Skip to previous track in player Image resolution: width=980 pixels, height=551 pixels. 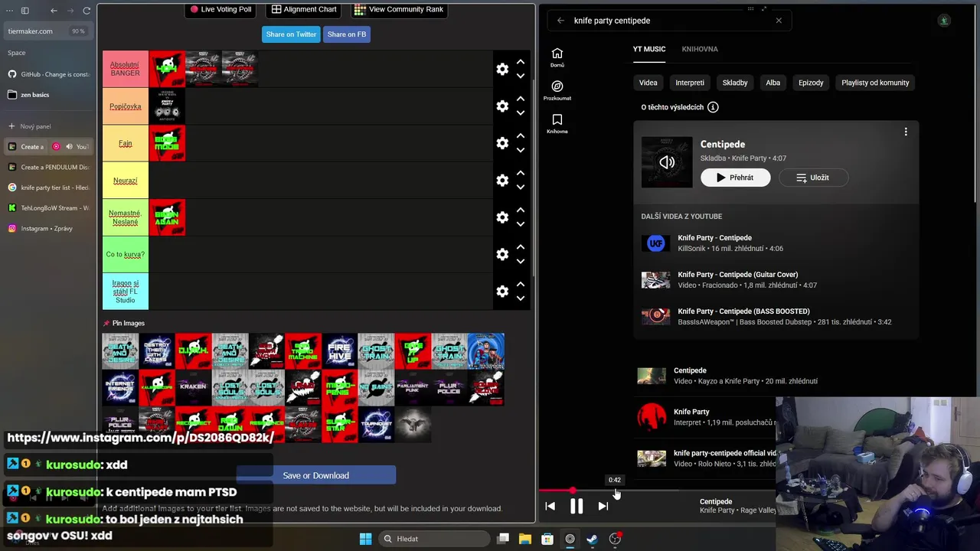550,506
